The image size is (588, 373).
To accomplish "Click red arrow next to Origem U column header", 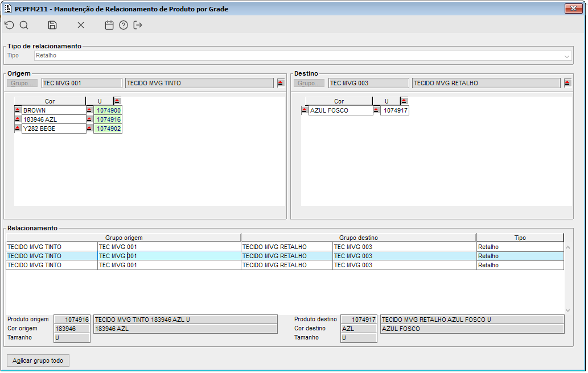I will click(x=117, y=101).
